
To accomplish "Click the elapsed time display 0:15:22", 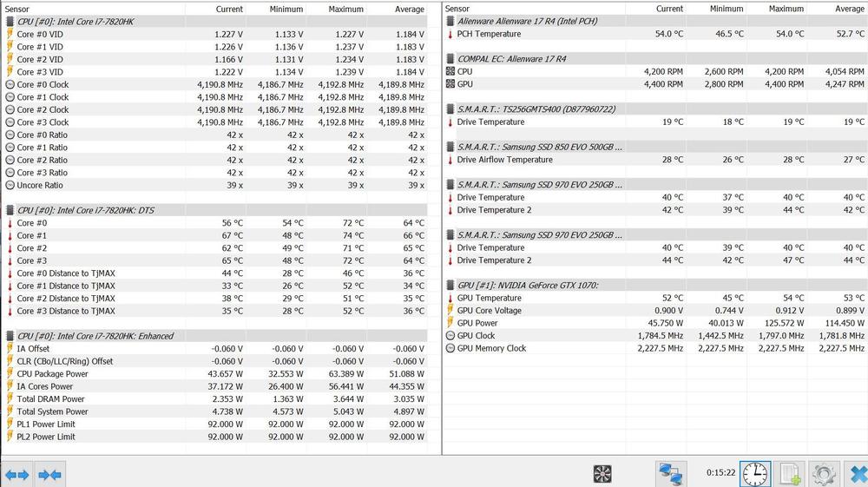I will pos(720,473).
